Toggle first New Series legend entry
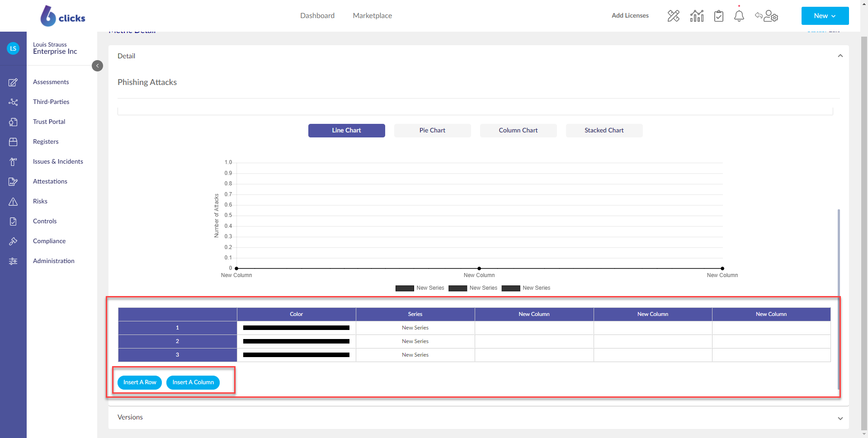Screen dimensions: 868x438 pos(420,288)
